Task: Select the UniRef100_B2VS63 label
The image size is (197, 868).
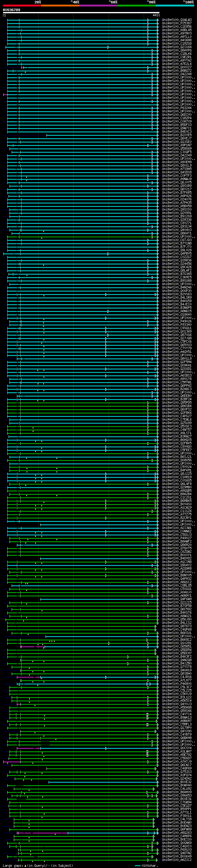Action: (x=177, y=294)
